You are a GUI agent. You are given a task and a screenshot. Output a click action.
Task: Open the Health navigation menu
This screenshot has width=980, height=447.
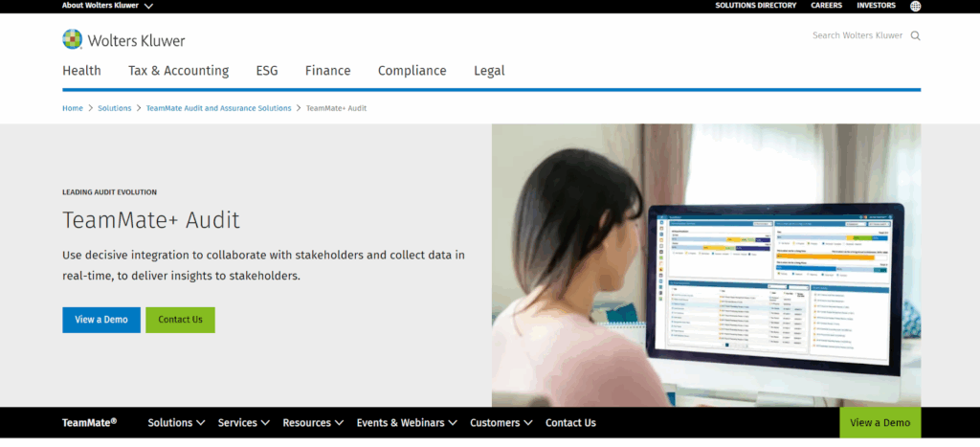(81, 71)
